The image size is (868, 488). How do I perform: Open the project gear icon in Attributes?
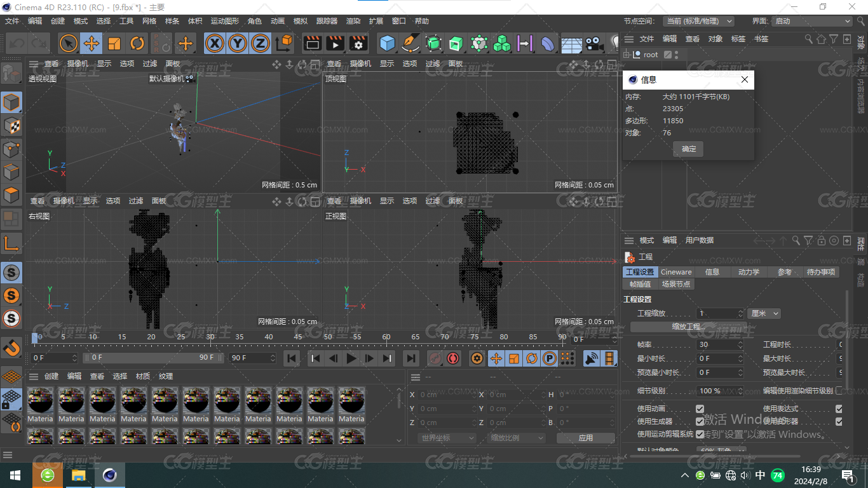[630, 257]
